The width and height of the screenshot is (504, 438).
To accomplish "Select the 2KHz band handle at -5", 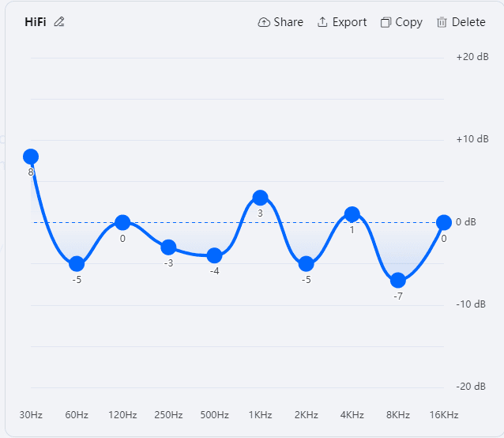I will tap(307, 264).
